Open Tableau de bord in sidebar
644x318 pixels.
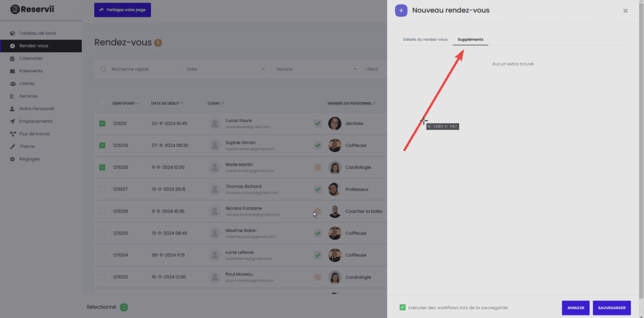(37, 33)
